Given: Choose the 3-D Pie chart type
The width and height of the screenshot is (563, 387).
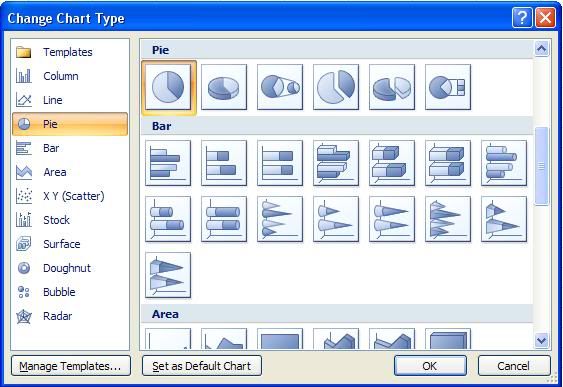Looking at the screenshot, I should click(x=224, y=87).
